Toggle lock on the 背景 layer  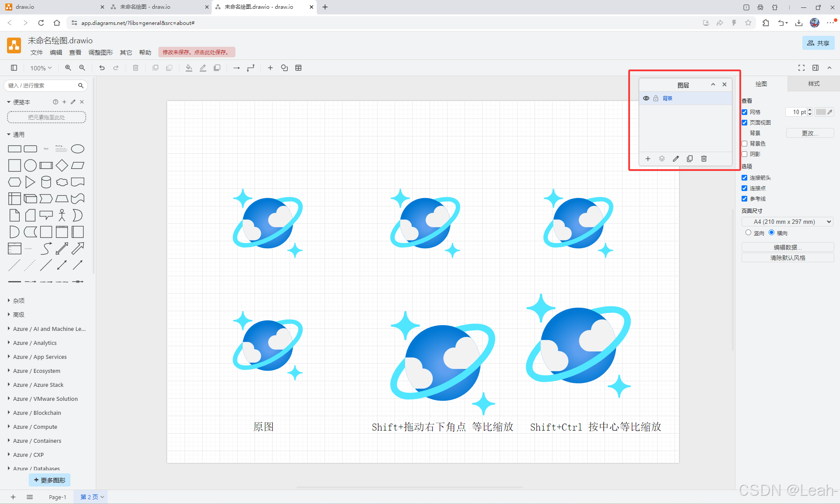click(656, 98)
